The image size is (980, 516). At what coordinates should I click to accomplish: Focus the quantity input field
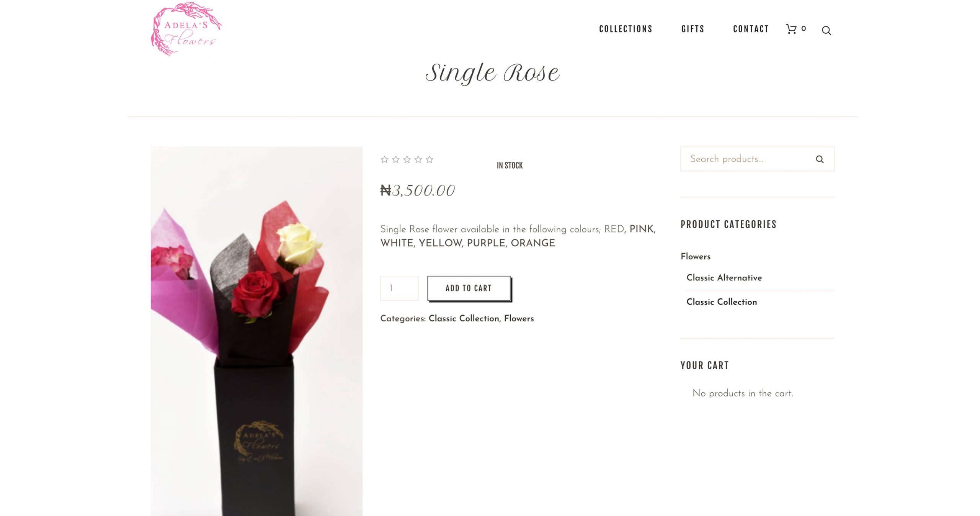coord(399,288)
